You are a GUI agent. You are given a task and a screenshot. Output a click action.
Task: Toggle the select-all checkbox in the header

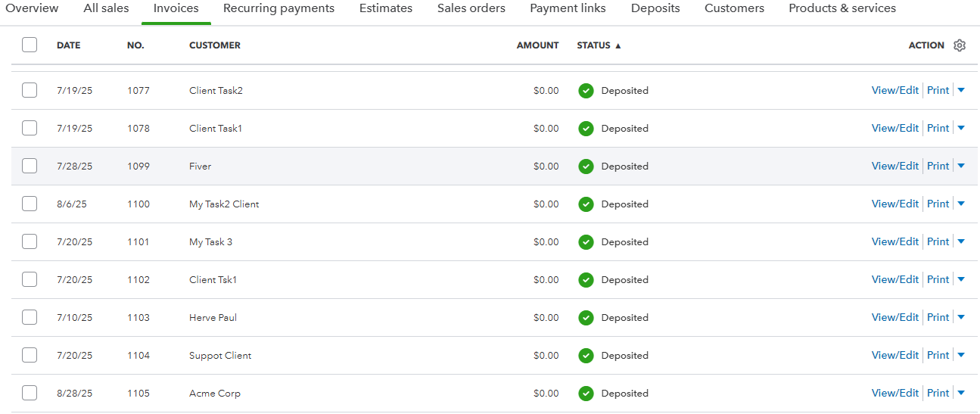click(x=30, y=45)
